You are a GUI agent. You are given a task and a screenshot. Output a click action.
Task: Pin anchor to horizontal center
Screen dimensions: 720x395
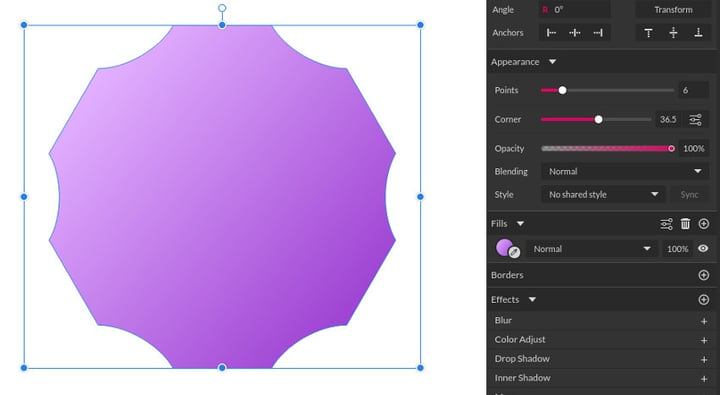pyautogui.click(x=574, y=33)
